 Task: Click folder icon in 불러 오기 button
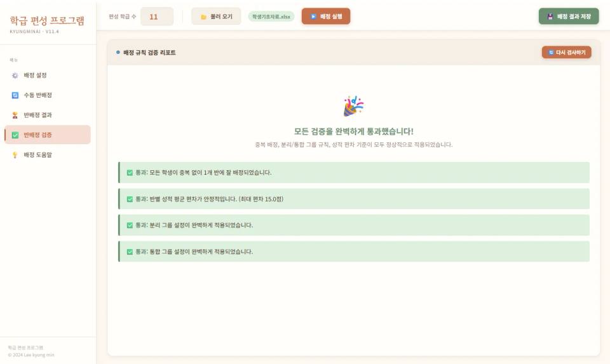pyautogui.click(x=203, y=17)
